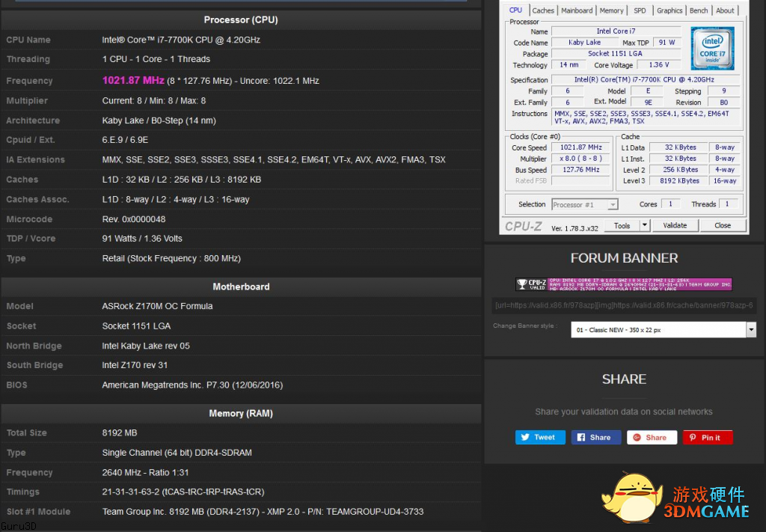The height and width of the screenshot is (532, 766).
Task: Click the Core Voltage '1.36 V' field
Action: click(x=659, y=65)
